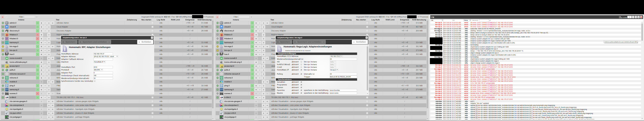Uncheck Favorites aktiviert in Synchronisiere section
This screenshot has height=121, width=644.
(301, 90)
